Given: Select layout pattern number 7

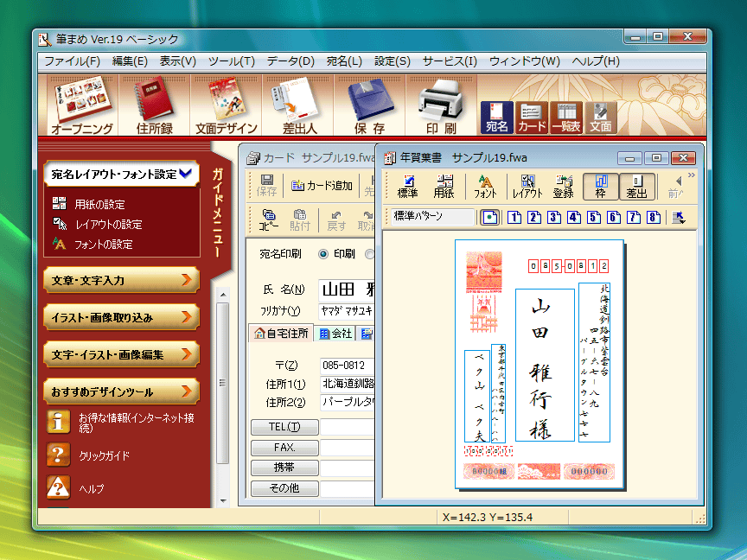Looking at the screenshot, I should [x=634, y=218].
